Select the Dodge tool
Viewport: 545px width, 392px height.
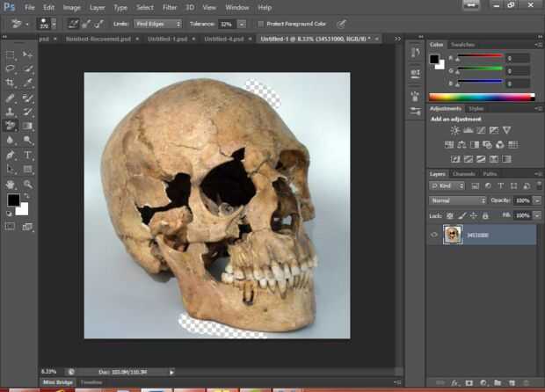[27, 140]
